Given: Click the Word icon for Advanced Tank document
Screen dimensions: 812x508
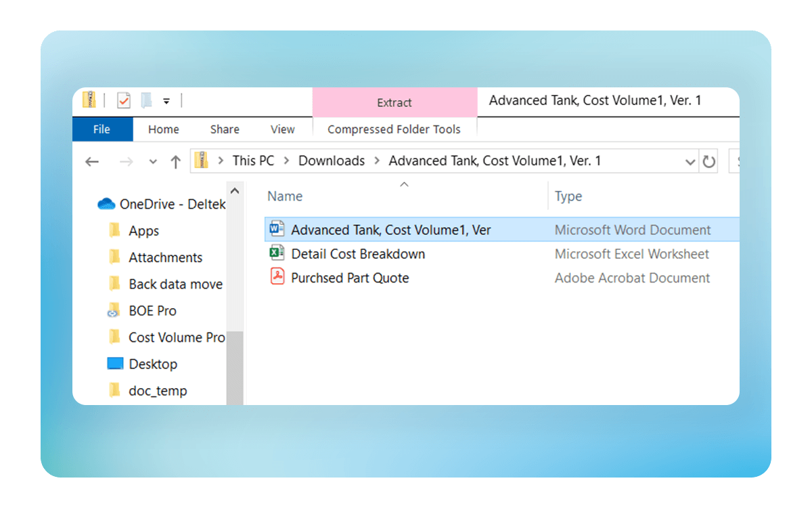Looking at the screenshot, I should (x=277, y=230).
